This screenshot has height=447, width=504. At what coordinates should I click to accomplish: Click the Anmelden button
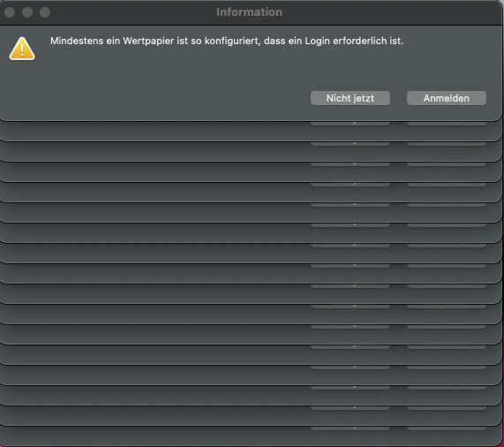click(447, 98)
